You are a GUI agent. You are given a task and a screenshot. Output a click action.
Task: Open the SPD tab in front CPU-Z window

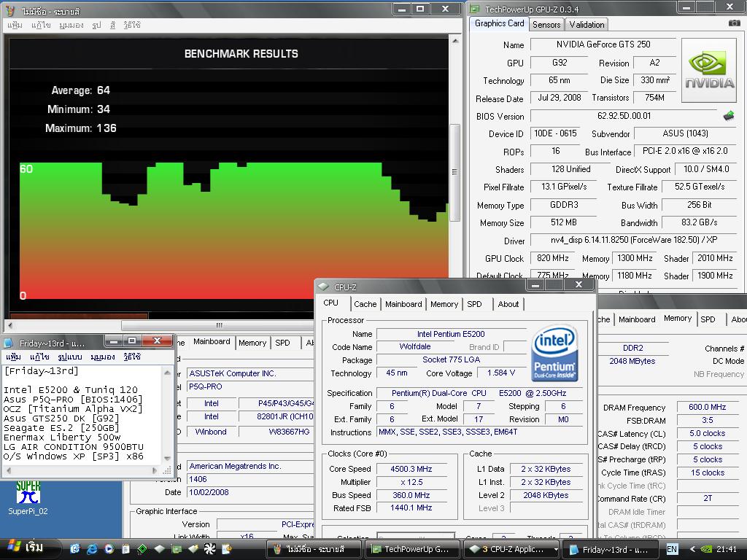(474, 304)
